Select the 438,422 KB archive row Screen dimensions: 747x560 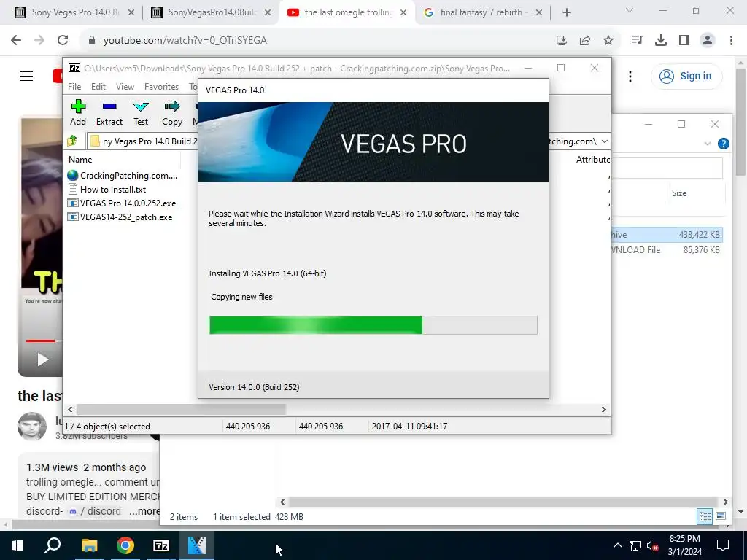pyautogui.click(x=667, y=235)
